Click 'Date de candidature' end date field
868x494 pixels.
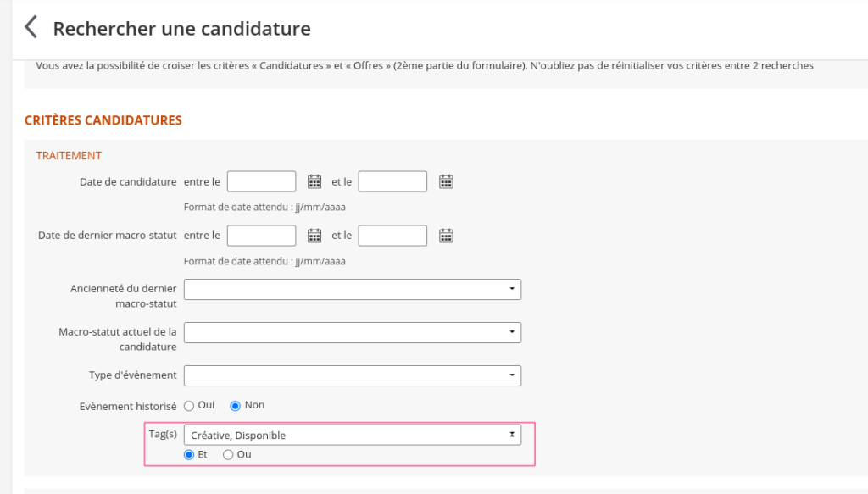(392, 181)
